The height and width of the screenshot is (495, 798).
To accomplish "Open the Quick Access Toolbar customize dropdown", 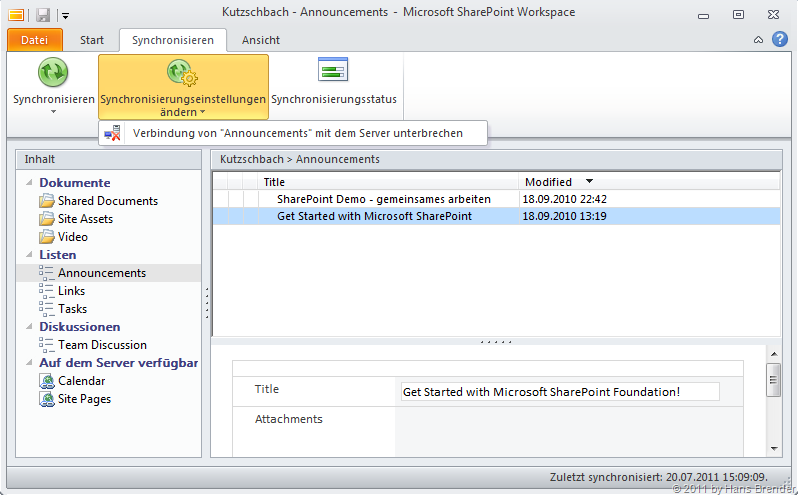I will pos(65,15).
